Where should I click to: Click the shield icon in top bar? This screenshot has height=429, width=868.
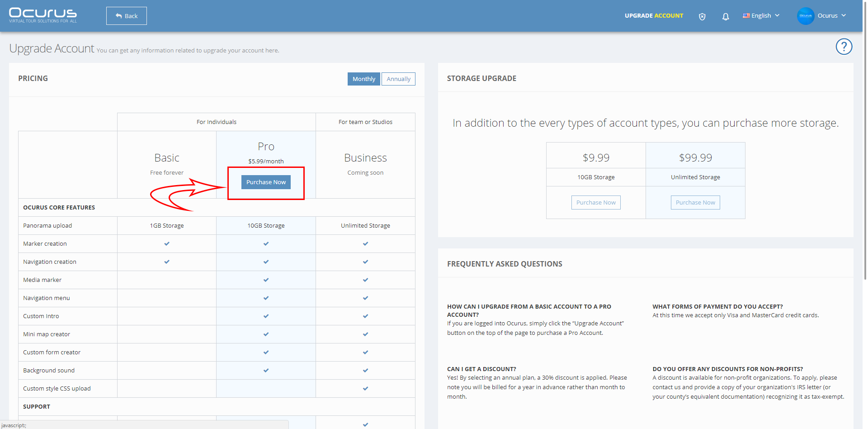702,16
